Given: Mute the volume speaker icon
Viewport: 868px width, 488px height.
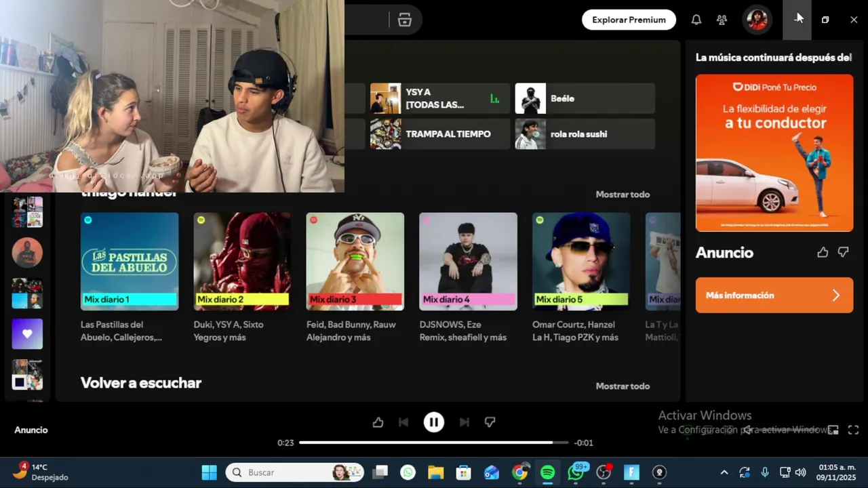Looking at the screenshot, I should (748, 430).
